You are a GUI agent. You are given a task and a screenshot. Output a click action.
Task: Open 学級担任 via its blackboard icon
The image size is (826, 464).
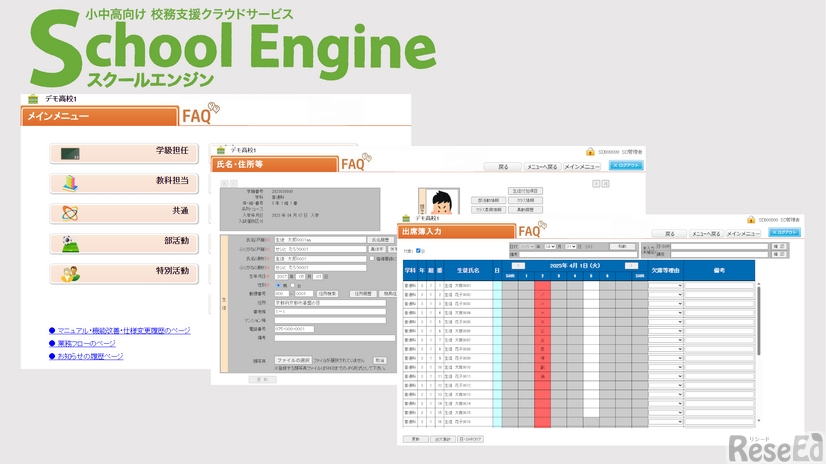point(70,154)
